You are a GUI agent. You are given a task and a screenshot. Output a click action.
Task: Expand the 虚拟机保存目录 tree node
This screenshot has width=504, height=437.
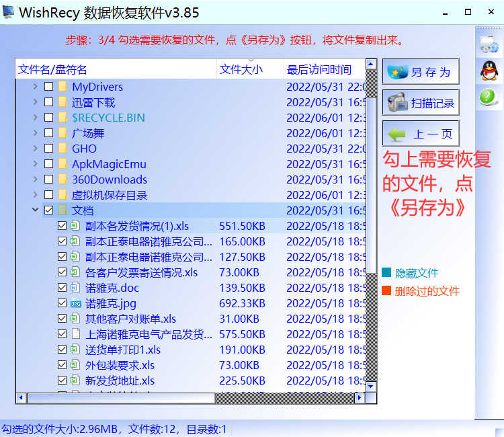click(x=36, y=194)
